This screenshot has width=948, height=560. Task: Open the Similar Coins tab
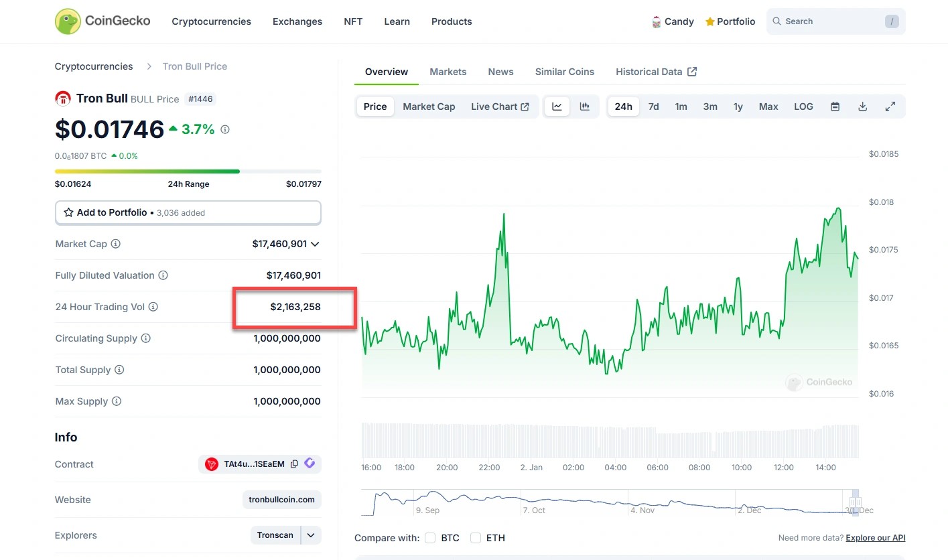(x=564, y=72)
